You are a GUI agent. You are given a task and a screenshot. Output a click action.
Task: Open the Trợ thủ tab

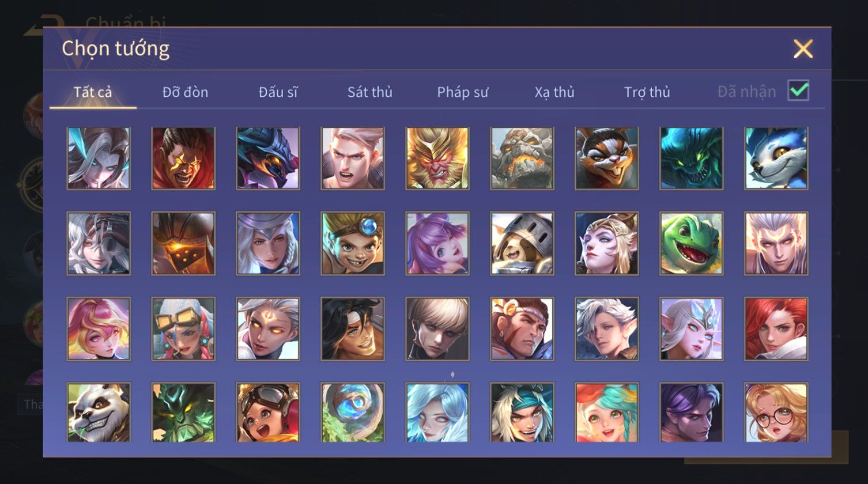coord(647,92)
